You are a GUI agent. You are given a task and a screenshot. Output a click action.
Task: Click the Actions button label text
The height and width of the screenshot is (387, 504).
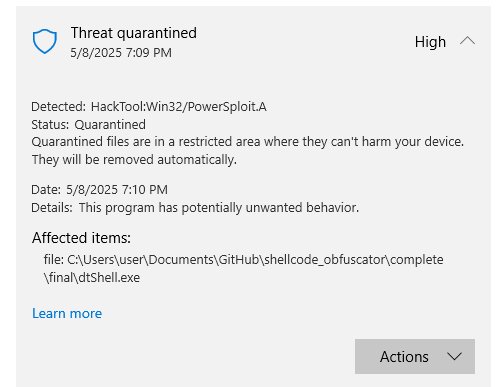[404, 357]
